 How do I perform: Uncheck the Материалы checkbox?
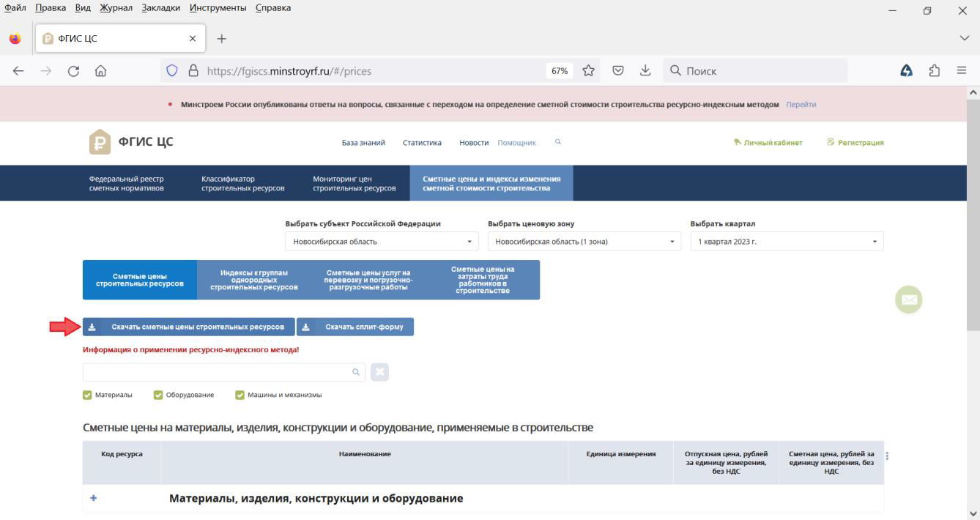[88, 395]
